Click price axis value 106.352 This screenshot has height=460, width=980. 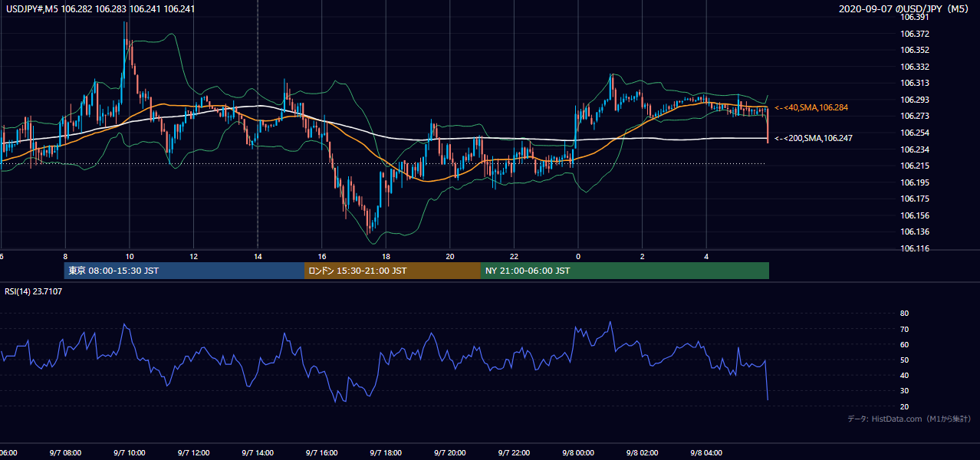pos(915,51)
